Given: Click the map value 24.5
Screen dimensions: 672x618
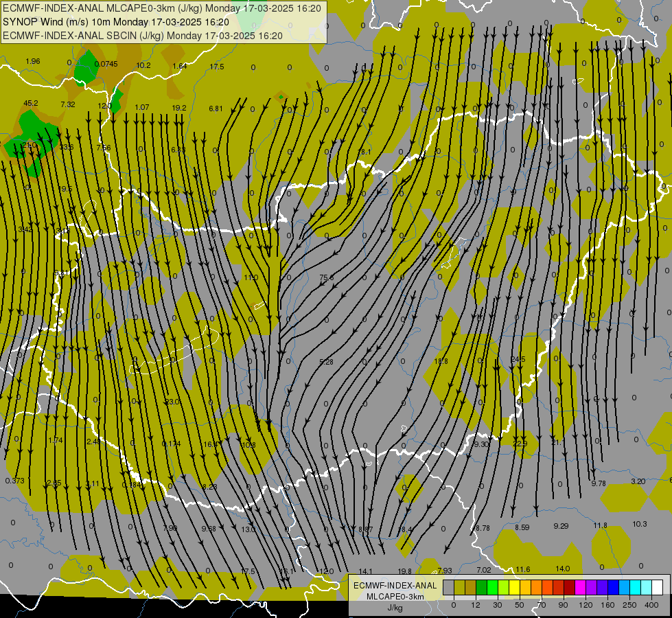Looking at the screenshot, I should pos(518,359).
